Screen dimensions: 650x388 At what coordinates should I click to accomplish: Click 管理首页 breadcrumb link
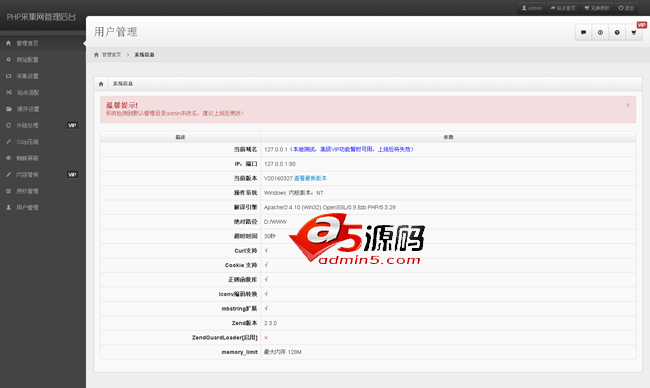click(112, 55)
